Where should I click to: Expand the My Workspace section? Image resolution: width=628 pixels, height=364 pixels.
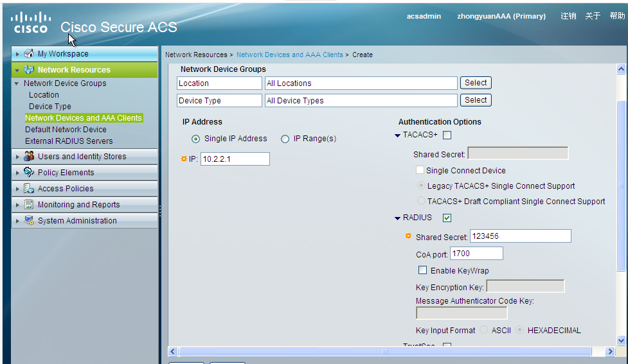point(17,54)
